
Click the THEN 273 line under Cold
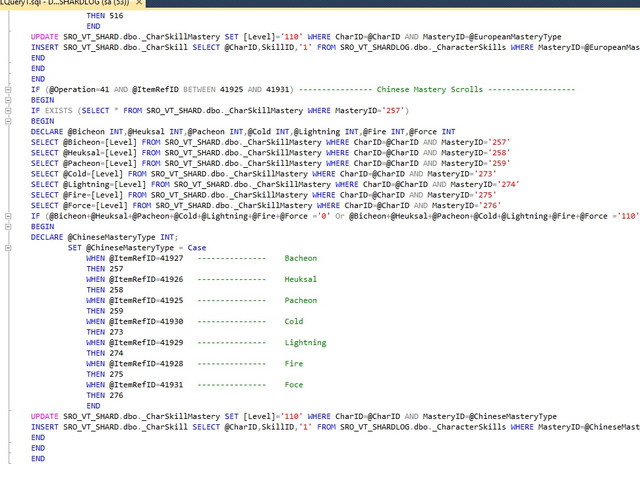(104, 332)
